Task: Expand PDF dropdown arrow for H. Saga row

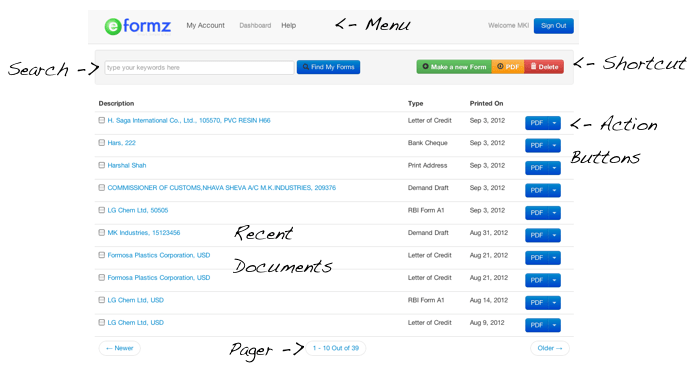Action: click(x=554, y=123)
